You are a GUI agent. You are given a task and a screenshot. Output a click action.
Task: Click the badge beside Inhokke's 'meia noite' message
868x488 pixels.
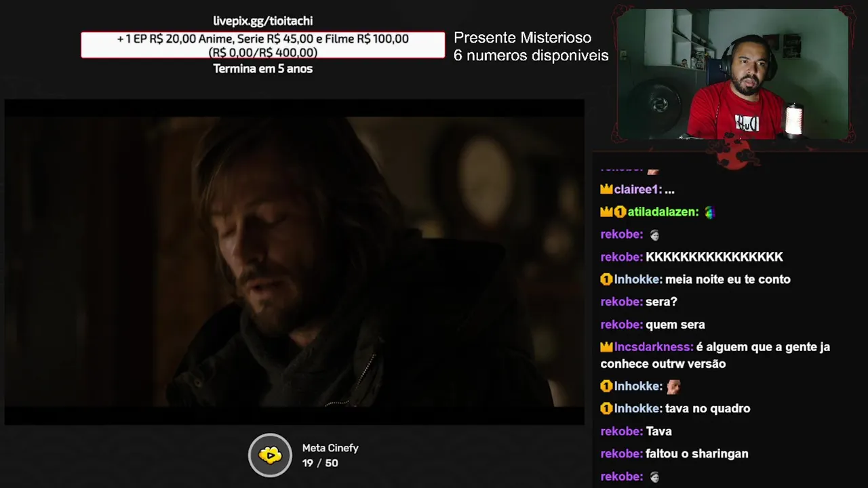606,279
